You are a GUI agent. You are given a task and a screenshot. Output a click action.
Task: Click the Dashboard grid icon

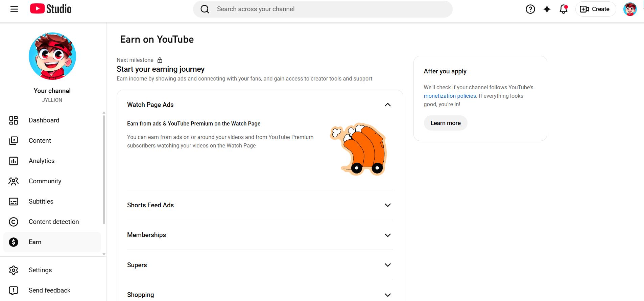[x=14, y=120]
